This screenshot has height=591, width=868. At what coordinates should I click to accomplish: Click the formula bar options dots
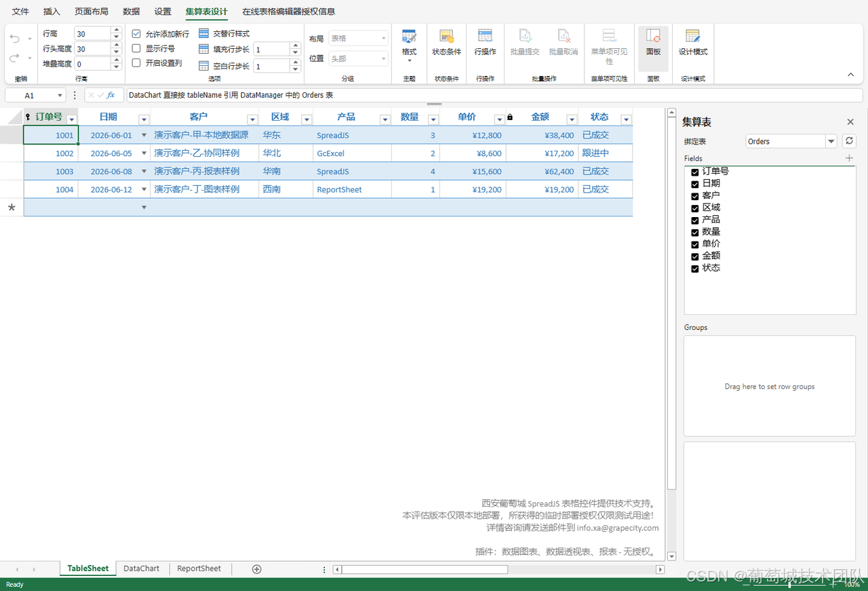pos(75,96)
